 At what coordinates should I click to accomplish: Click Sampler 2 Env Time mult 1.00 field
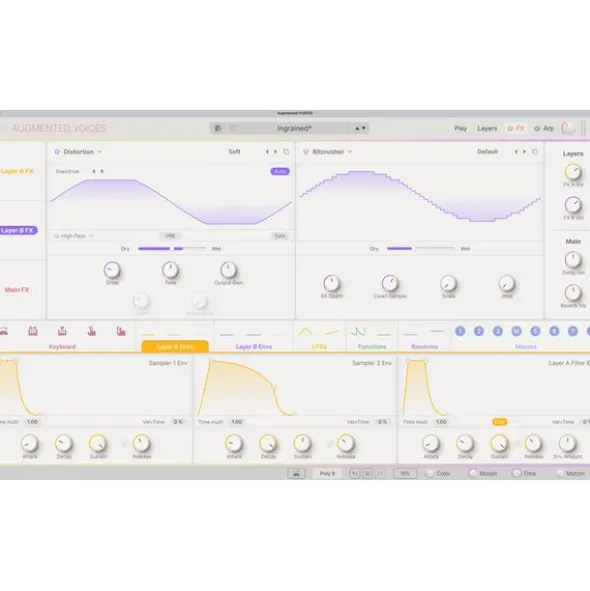[237, 422]
